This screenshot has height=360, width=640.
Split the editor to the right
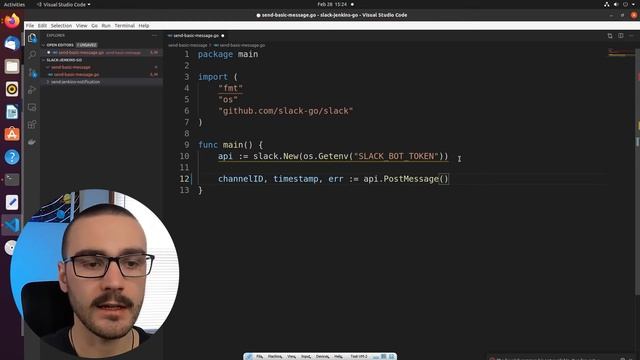[620, 36]
